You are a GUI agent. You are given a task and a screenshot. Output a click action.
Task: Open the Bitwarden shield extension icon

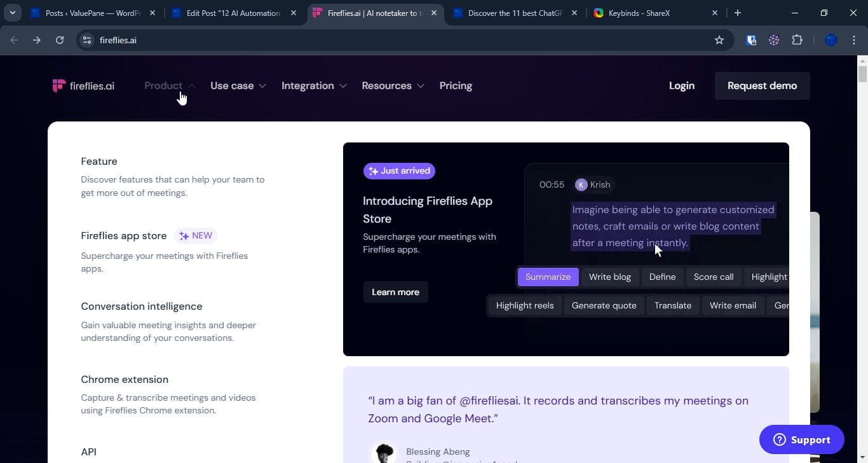pos(751,40)
